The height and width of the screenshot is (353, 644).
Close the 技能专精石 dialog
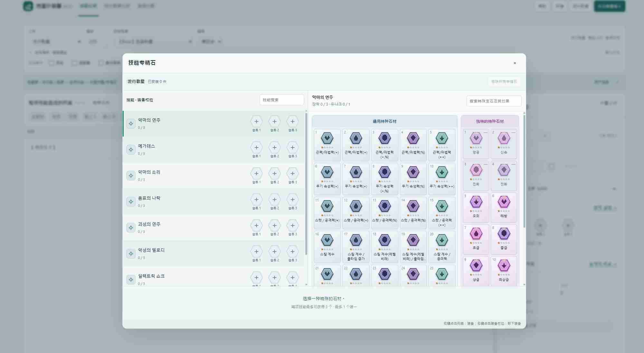pyautogui.click(x=515, y=63)
